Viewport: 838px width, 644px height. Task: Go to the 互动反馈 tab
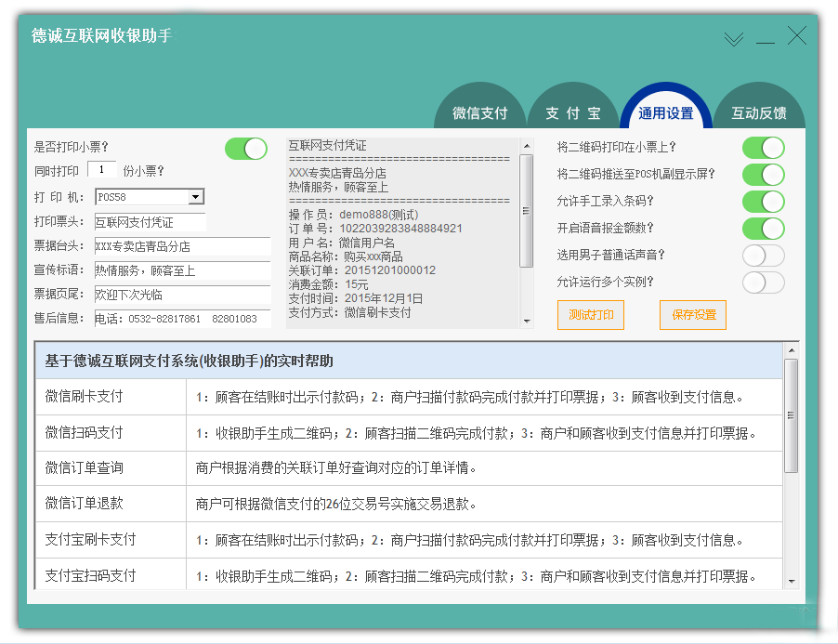point(758,113)
